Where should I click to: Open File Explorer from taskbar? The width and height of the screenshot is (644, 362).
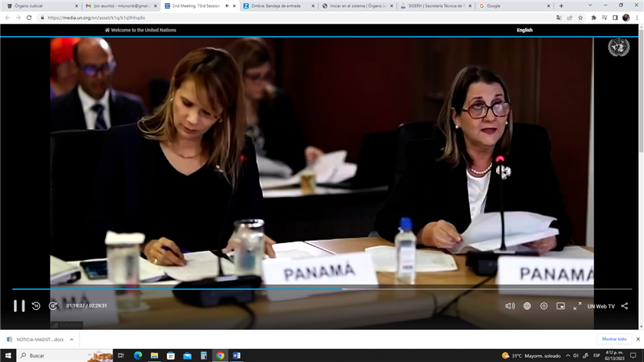tap(154, 355)
